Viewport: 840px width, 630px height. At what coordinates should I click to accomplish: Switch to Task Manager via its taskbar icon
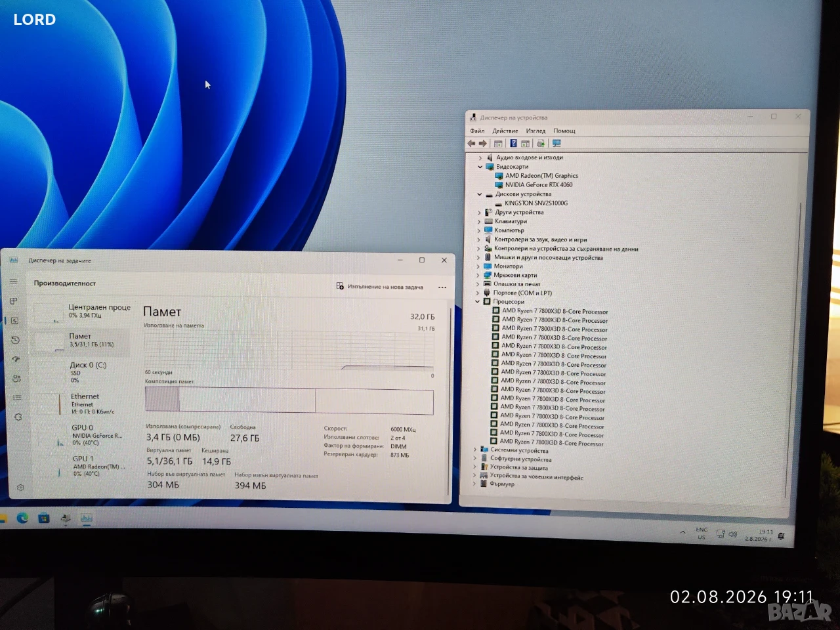86,518
